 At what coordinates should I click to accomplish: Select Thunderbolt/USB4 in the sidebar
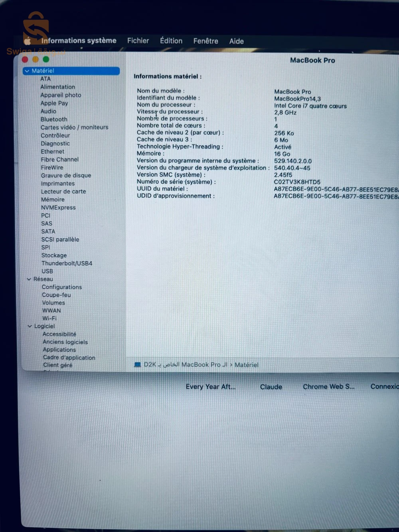click(67, 263)
